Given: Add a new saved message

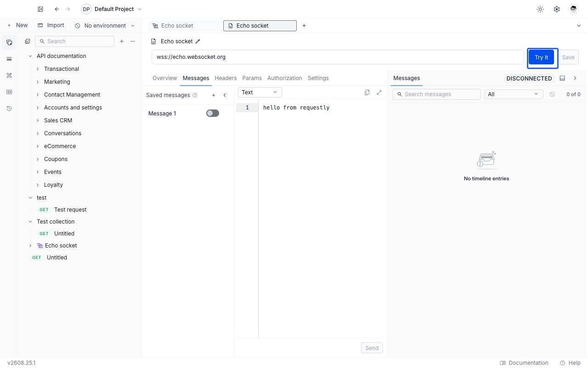Looking at the screenshot, I should [x=214, y=95].
